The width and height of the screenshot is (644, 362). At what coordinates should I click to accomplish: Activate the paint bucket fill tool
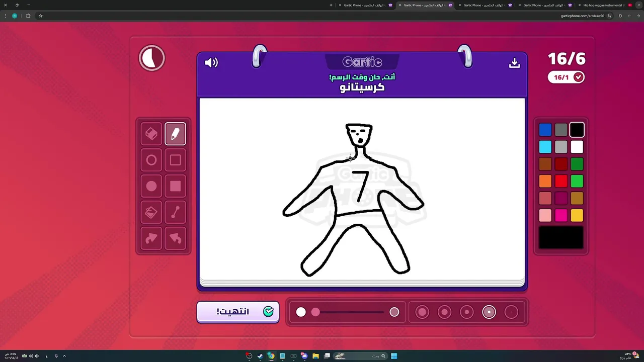(x=151, y=212)
